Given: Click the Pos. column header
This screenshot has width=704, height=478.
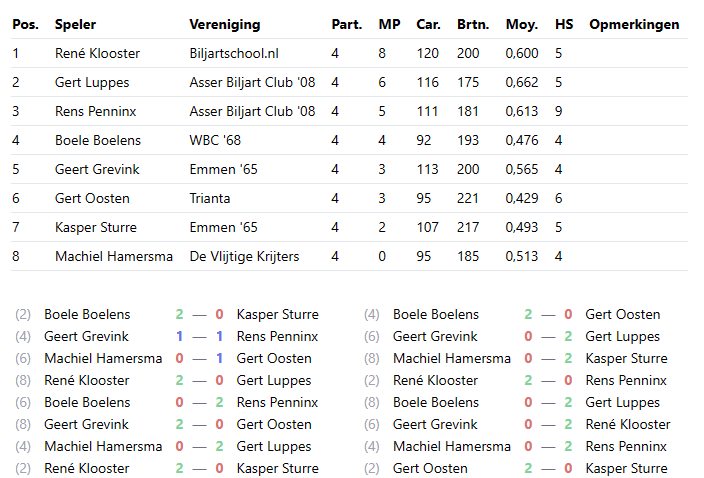Looking at the screenshot, I should [25, 24].
